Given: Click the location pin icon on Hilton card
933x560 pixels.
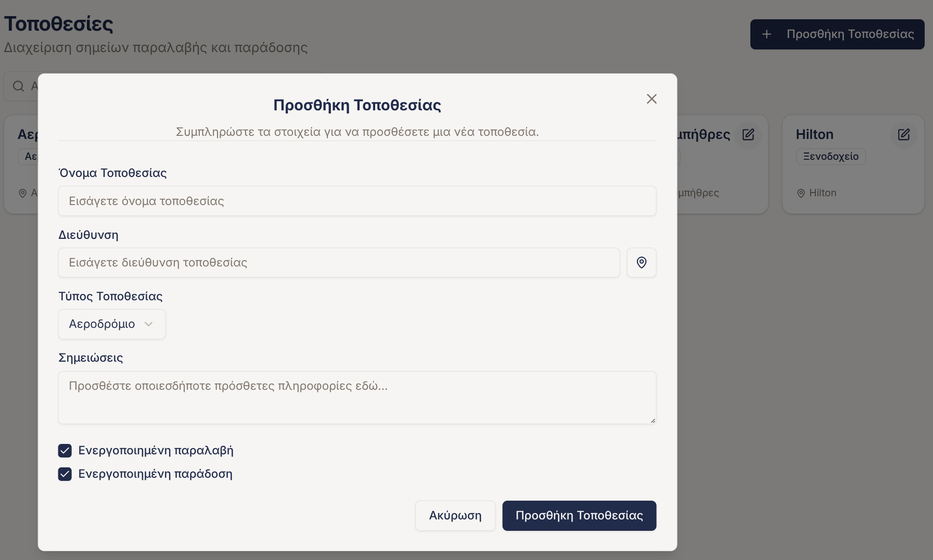Looking at the screenshot, I should pos(801,193).
